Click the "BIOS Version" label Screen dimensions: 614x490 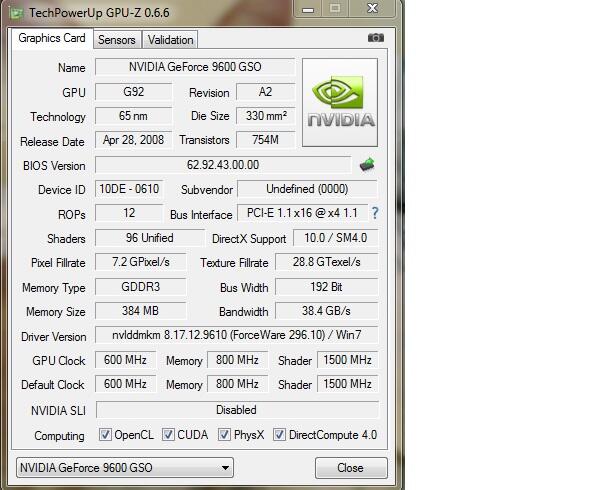point(54,166)
